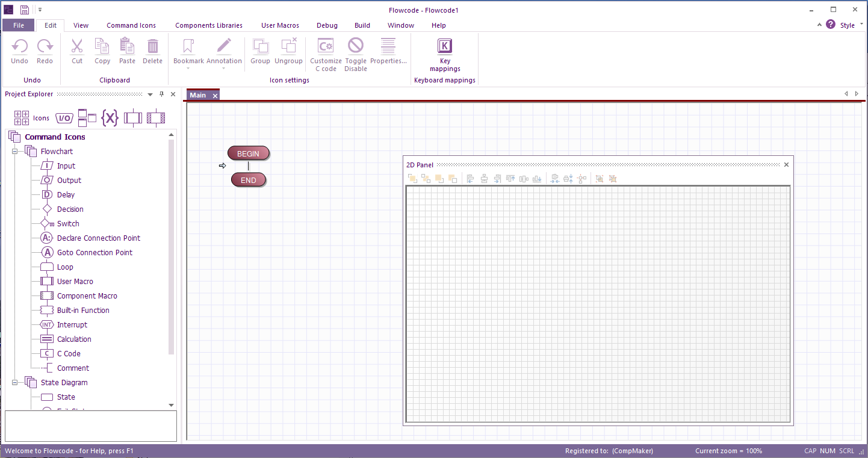Collapse the Flowchart tree node

point(14,152)
